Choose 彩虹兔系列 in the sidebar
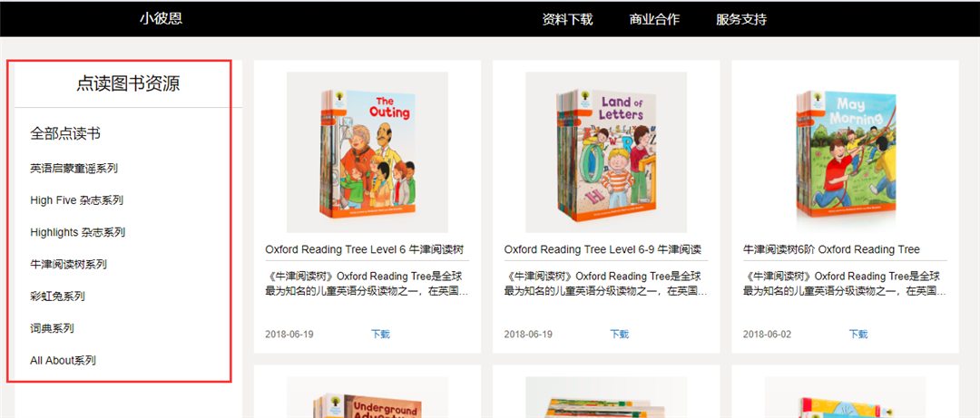 pos(57,296)
